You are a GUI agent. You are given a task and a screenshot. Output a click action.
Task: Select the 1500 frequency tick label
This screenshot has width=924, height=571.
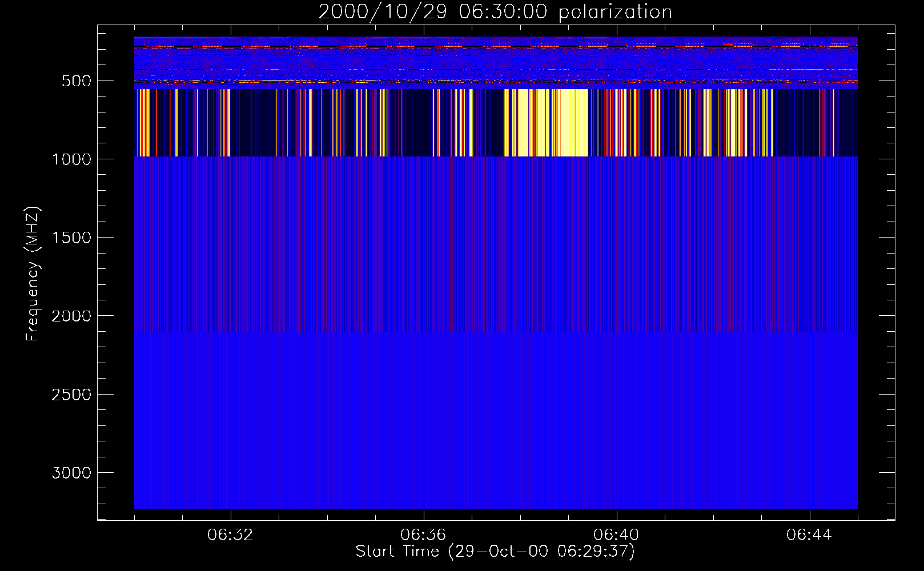point(71,238)
